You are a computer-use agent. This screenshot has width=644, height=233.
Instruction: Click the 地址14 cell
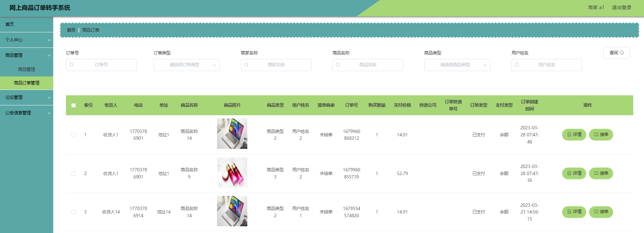(x=164, y=212)
